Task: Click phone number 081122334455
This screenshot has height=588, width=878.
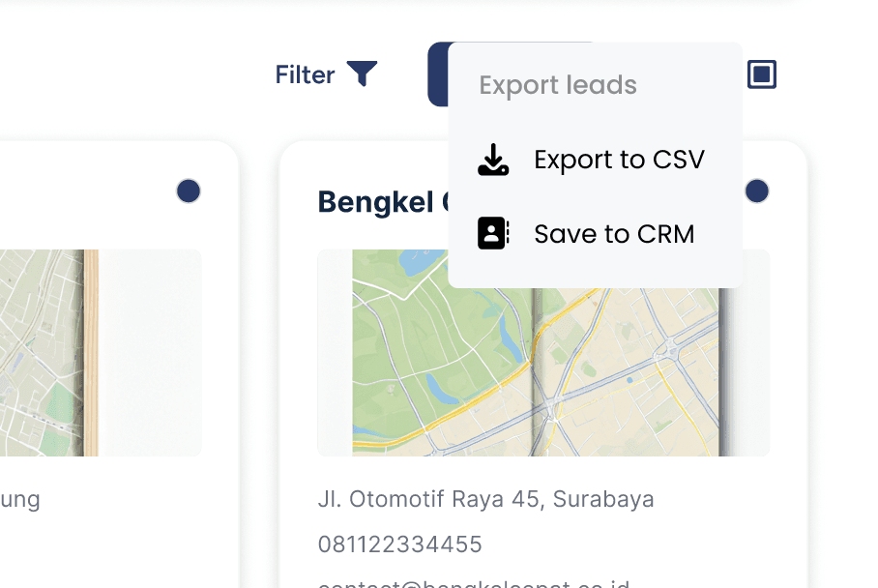Action: point(399,544)
